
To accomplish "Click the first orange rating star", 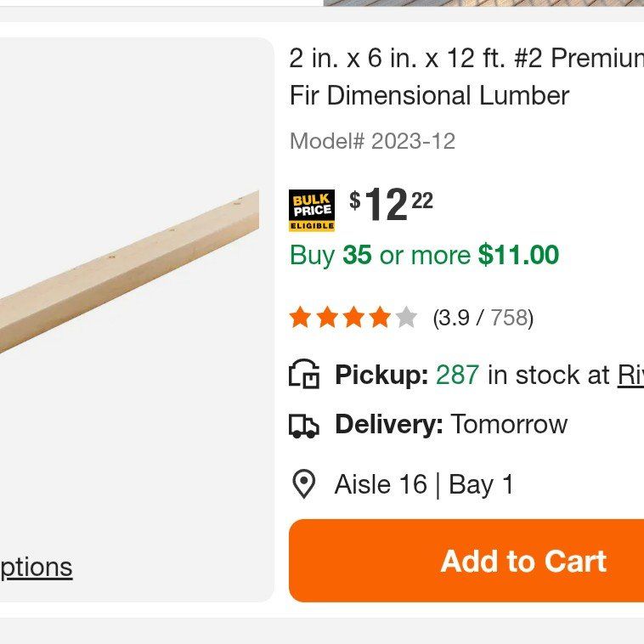I will [x=300, y=318].
